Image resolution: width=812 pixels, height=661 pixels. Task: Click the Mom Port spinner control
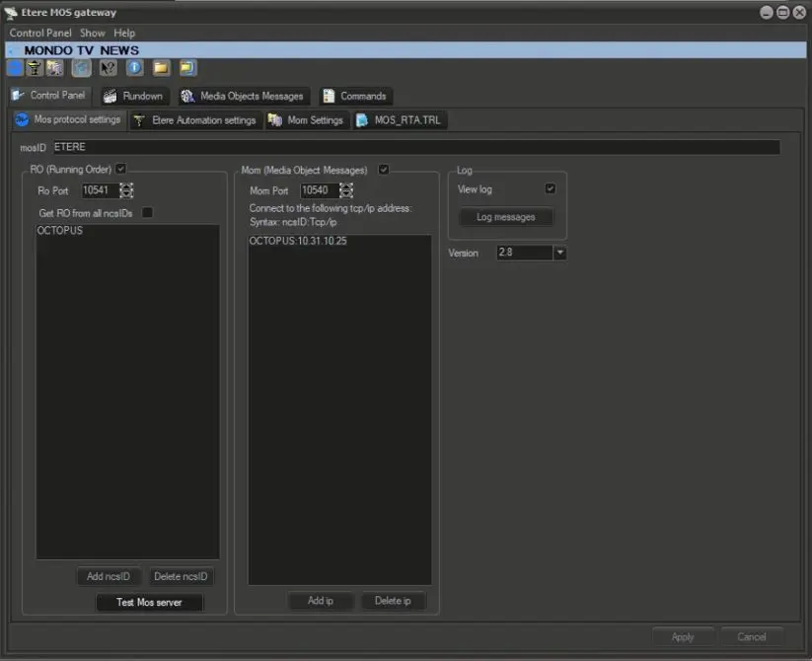click(x=346, y=190)
